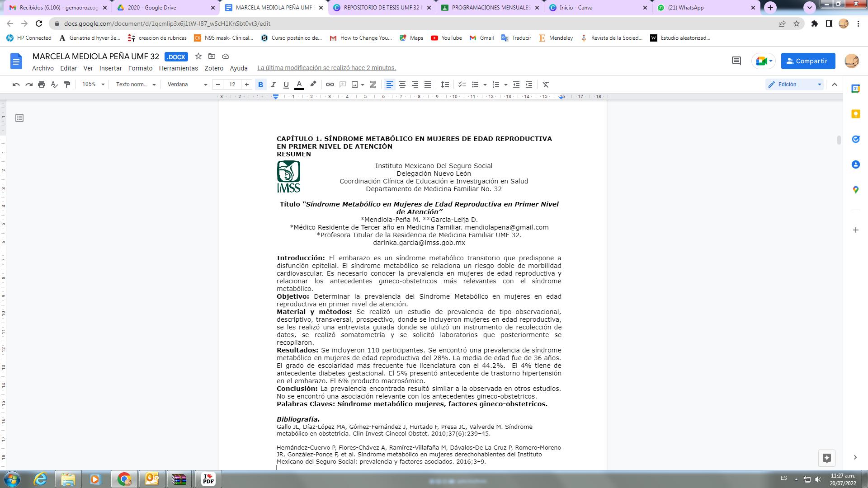Add a comment icon in toolbar

click(343, 84)
